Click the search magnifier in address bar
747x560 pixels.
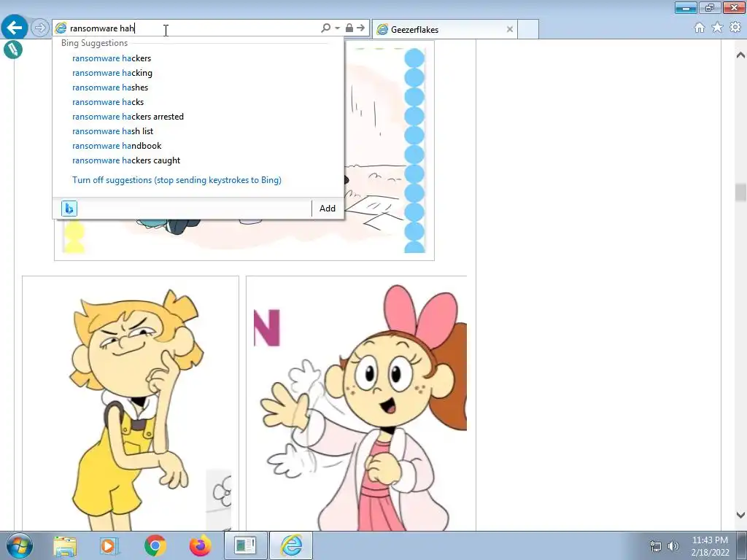click(325, 28)
